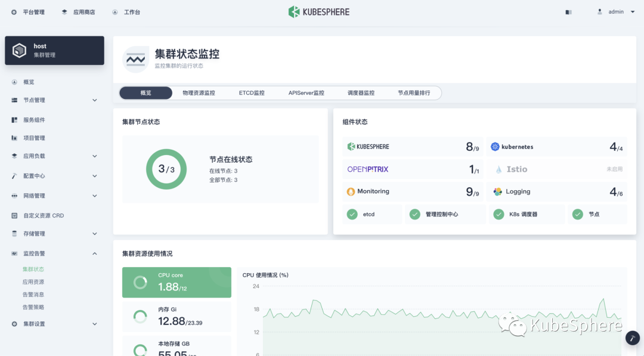Collapse the 监控告警 submenu chevron
Screen dimensions: 644x356
[x=94, y=253]
